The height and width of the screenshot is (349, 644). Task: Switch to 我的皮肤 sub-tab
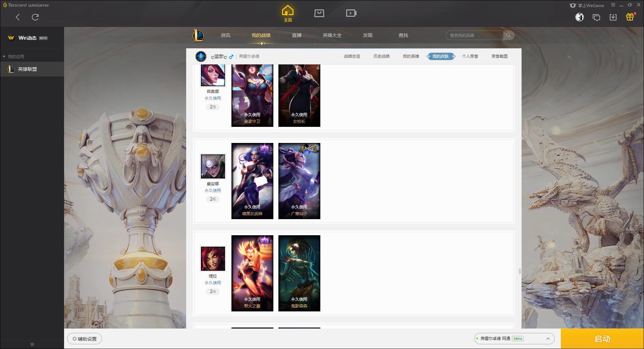point(441,56)
